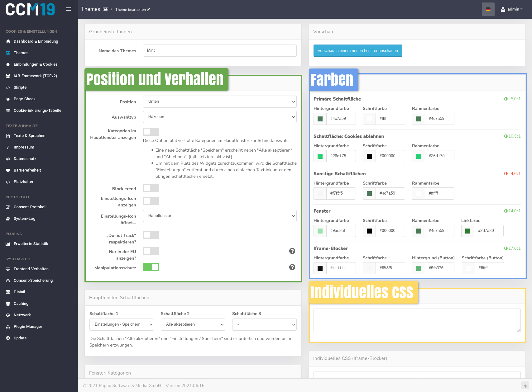The height and width of the screenshot is (392, 532).
Task: Toggle Einstellungs-Icon anzeigen switch
Action: point(151,201)
